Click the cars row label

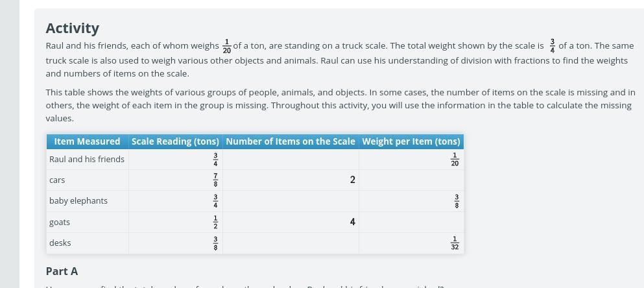pos(57,180)
